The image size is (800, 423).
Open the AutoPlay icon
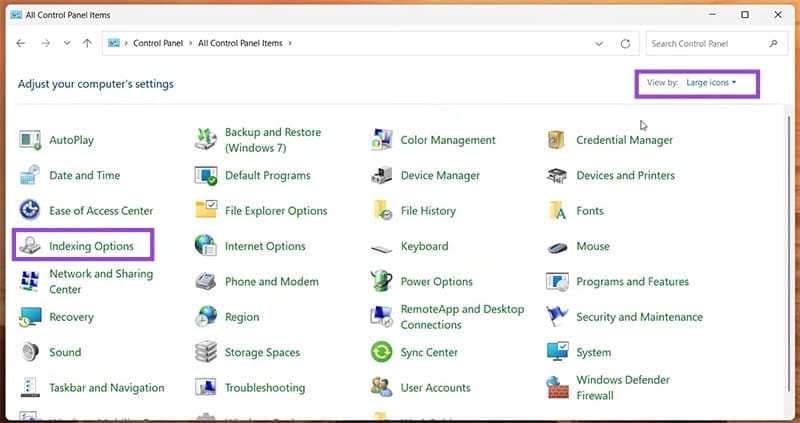click(x=30, y=140)
